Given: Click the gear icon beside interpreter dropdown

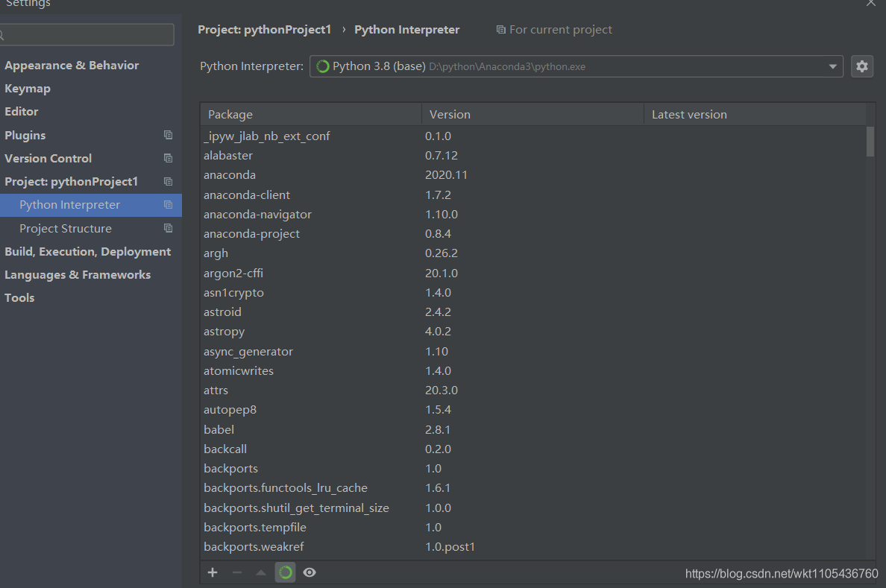Looking at the screenshot, I should point(862,66).
